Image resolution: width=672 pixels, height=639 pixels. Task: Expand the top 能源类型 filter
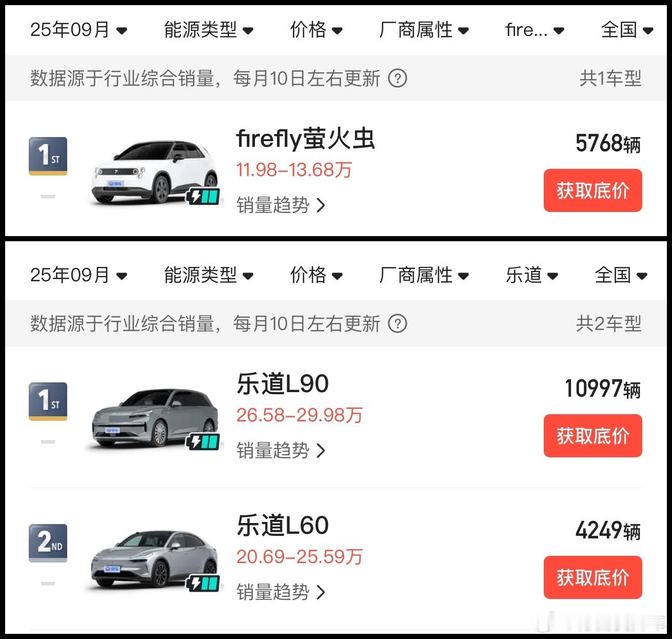pyautogui.click(x=208, y=30)
